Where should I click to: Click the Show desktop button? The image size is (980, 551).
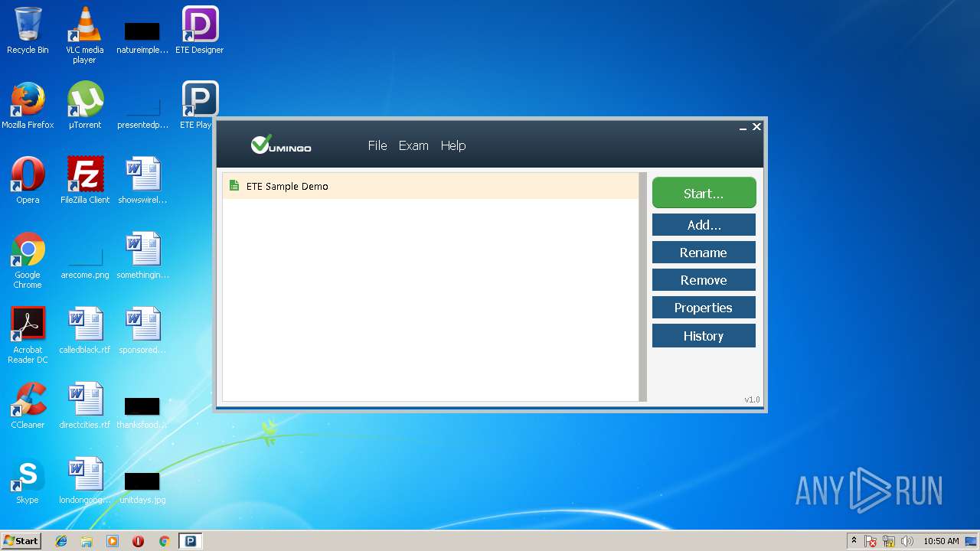tap(972, 541)
